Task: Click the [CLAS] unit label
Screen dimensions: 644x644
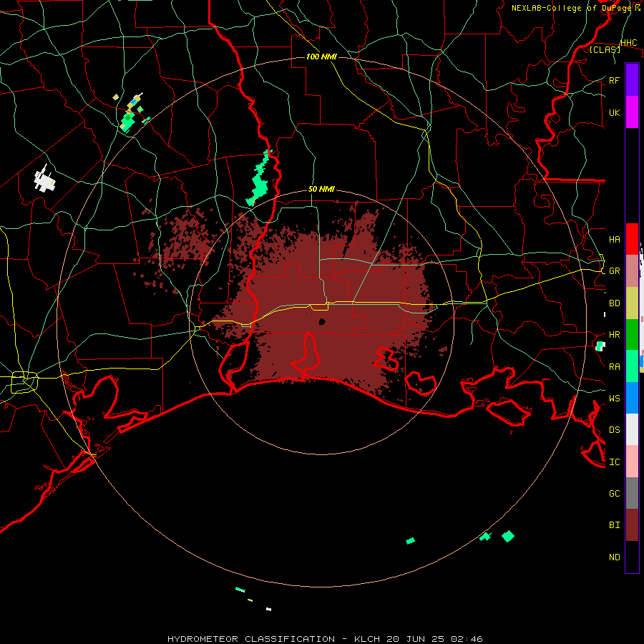Action: pos(605,50)
